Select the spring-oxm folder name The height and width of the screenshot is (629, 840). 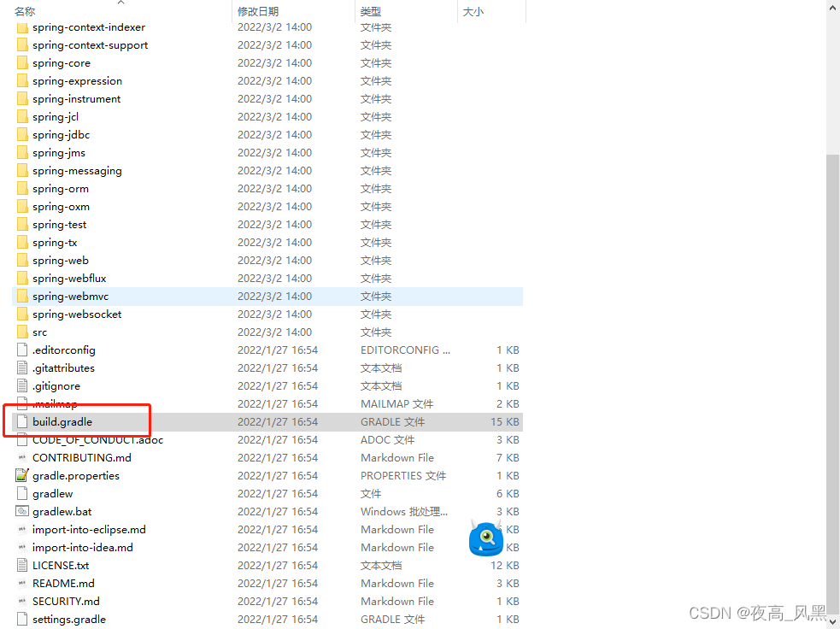click(61, 207)
